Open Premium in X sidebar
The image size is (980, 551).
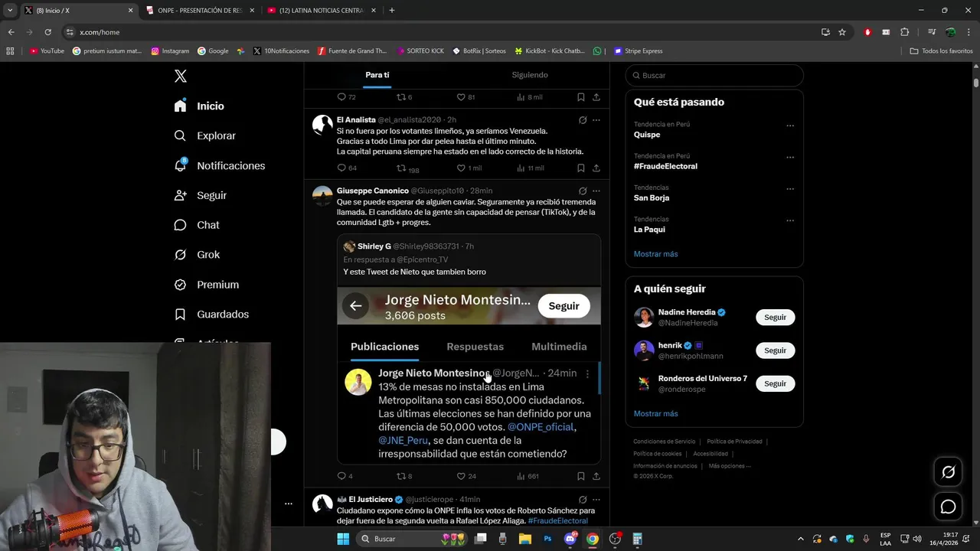[x=206, y=284]
